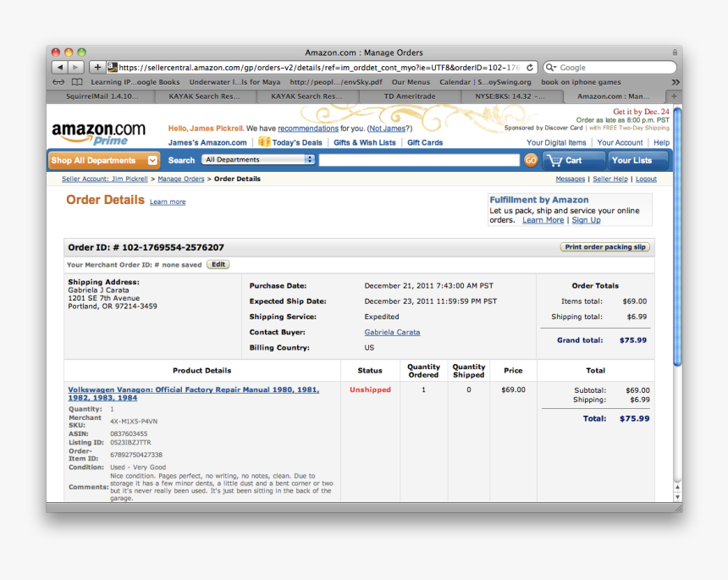Click the Print order packing slip button

(605, 247)
